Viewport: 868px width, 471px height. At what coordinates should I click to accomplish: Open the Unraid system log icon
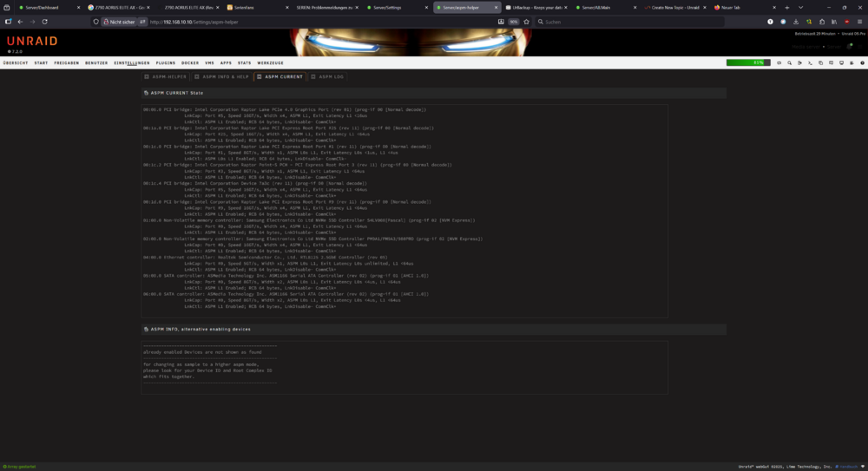tap(852, 63)
